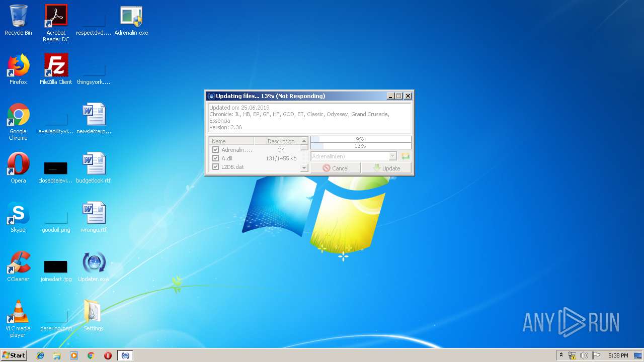
Task: Open Chrome from the taskbar
Action: (x=91, y=355)
